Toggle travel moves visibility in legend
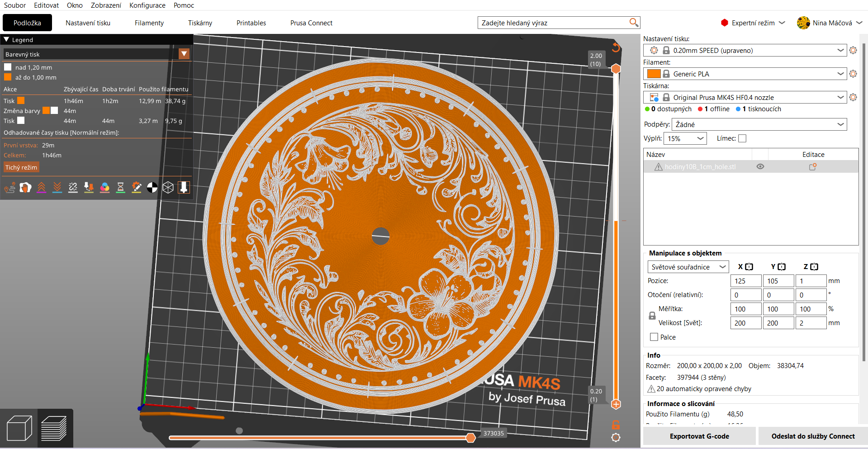This screenshot has height=449, width=868. [9, 188]
